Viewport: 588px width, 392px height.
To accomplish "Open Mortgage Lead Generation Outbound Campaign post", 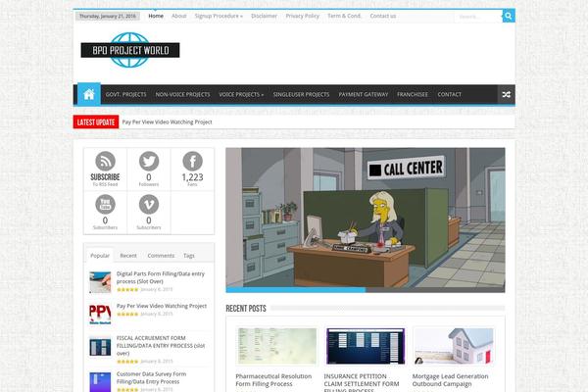I will tap(450, 380).
